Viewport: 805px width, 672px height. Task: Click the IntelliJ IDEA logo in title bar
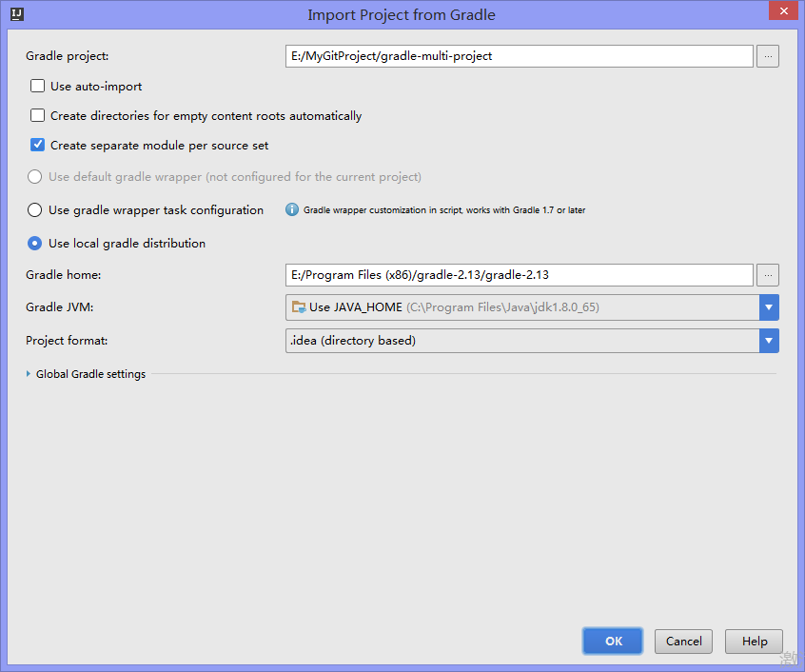[x=17, y=14]
